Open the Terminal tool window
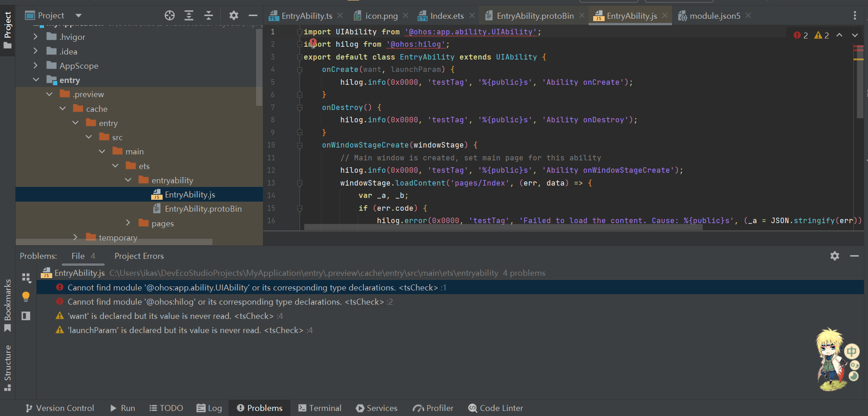 [320, 408]
